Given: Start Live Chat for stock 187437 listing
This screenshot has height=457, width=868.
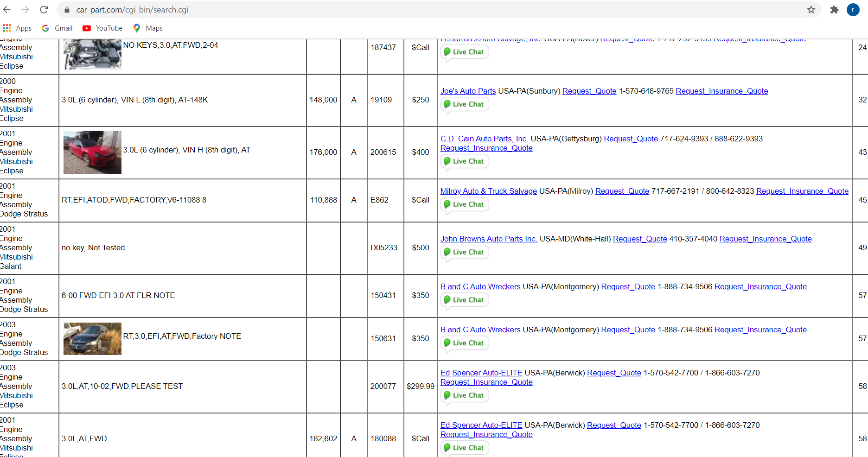Looking at the screenshot, I should [465, 52].
